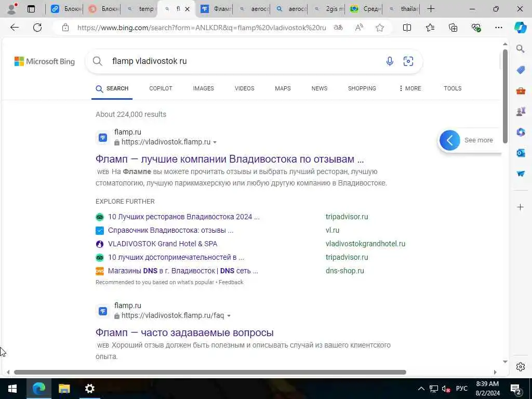Open the Shopping tag sidebar icon
The width and height of the screenshot is (532, 399).
point(521,70)
